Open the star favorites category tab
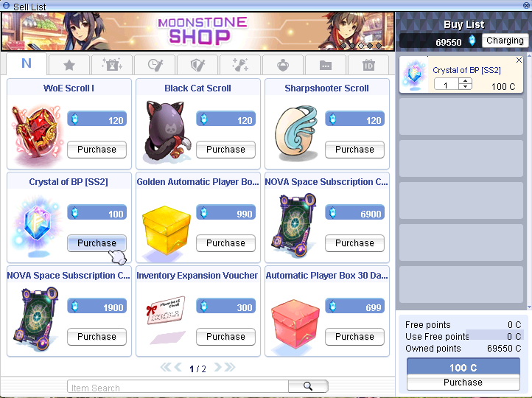The image size is (532, 398). [69, 65]
